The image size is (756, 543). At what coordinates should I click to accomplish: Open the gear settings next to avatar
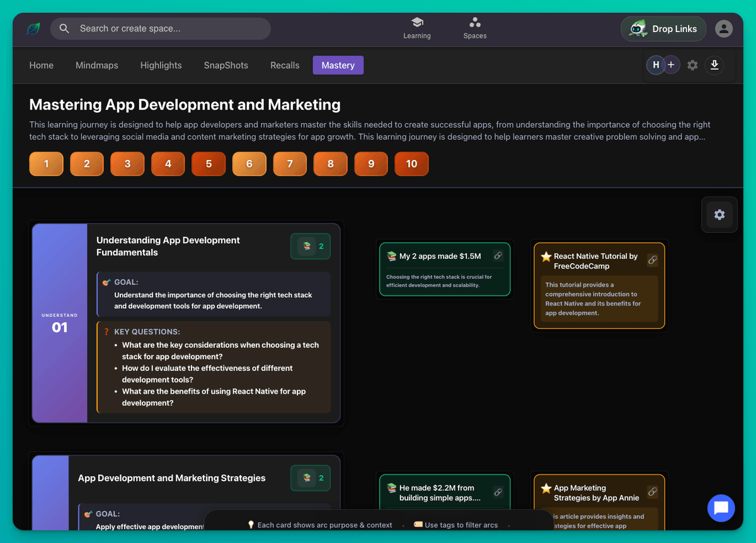[692, 65]
